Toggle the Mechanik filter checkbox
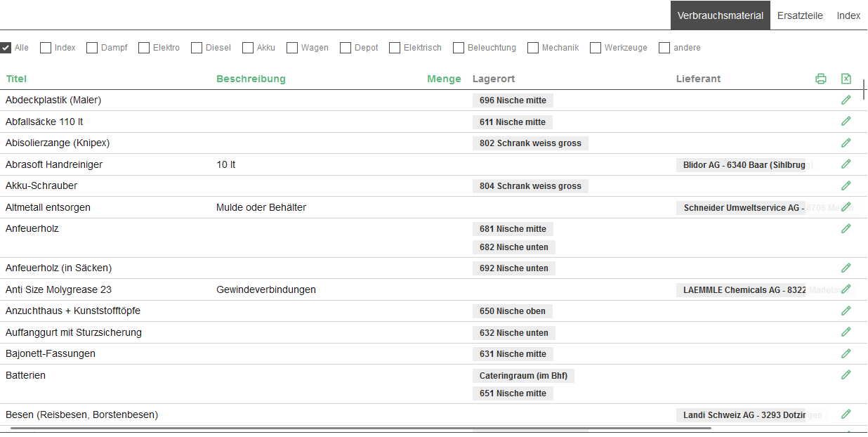868x437 pixels. 533,48
